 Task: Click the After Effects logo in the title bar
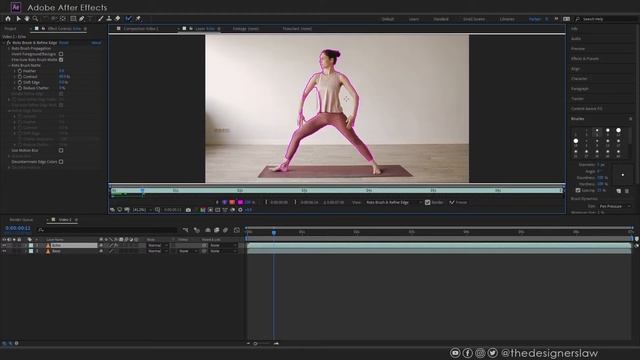pos(16,7)
